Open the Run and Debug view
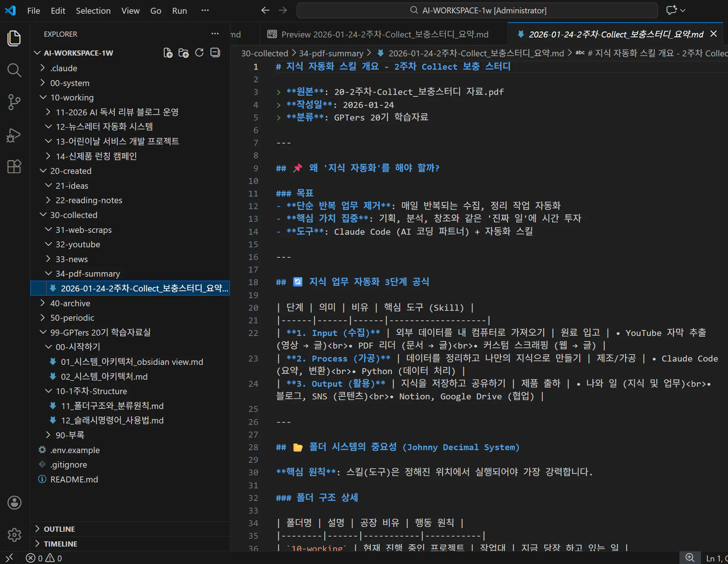The height and width of the screenshot is (564, 728). [x=14, y=135]
